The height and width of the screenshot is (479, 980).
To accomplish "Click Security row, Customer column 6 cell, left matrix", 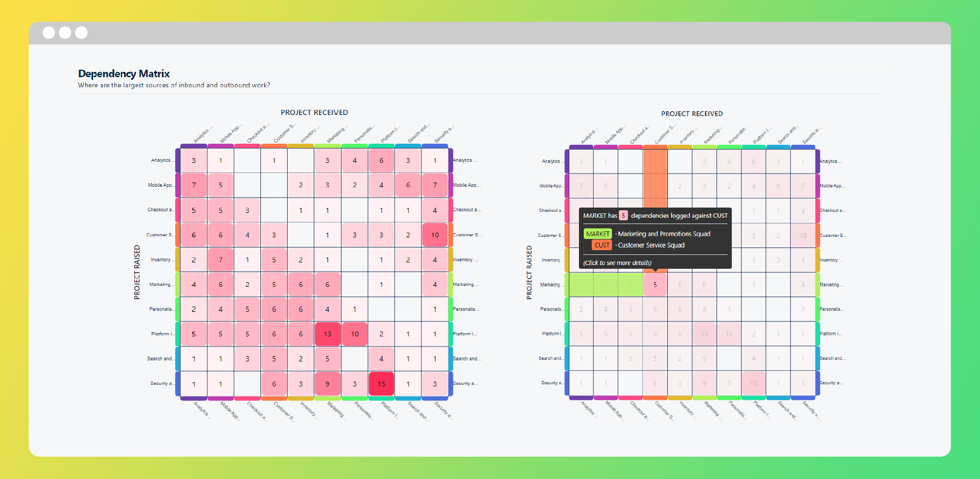I will (x=274, y=384).
